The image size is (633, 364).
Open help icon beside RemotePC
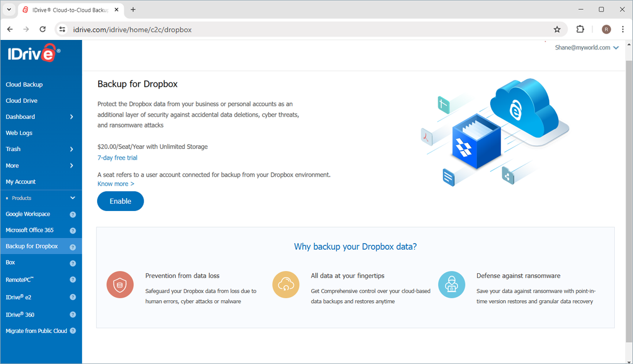click(73, 280)
